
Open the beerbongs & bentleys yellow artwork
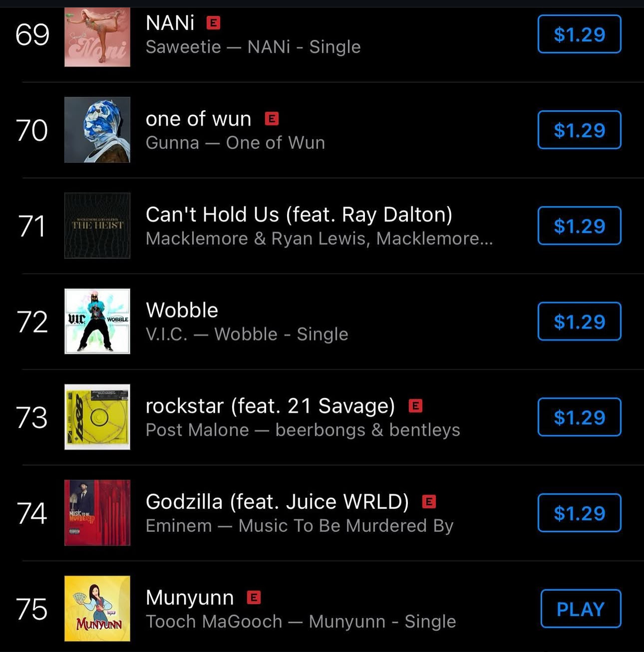pos(97,417)
